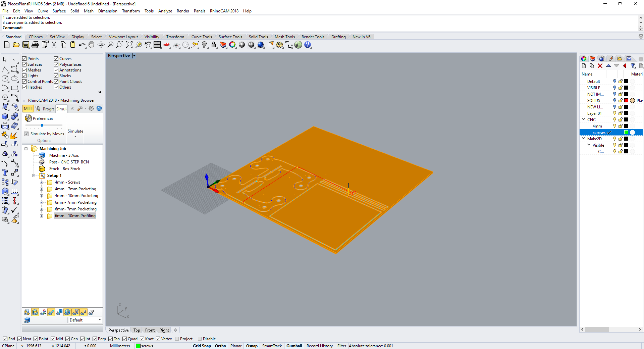The height and width of the screenshot is (349, 644).
Task: Switch to the Top viewport tab
Action: click(x=137, y=330)
